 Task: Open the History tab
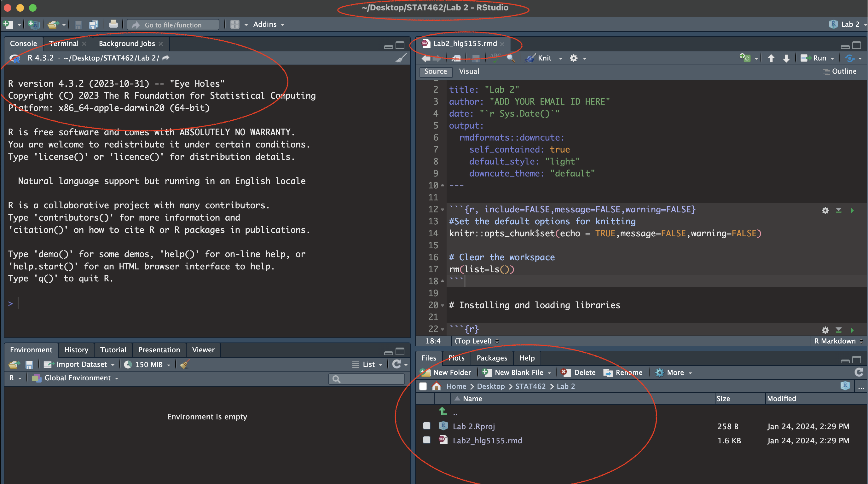coord(76,350)
